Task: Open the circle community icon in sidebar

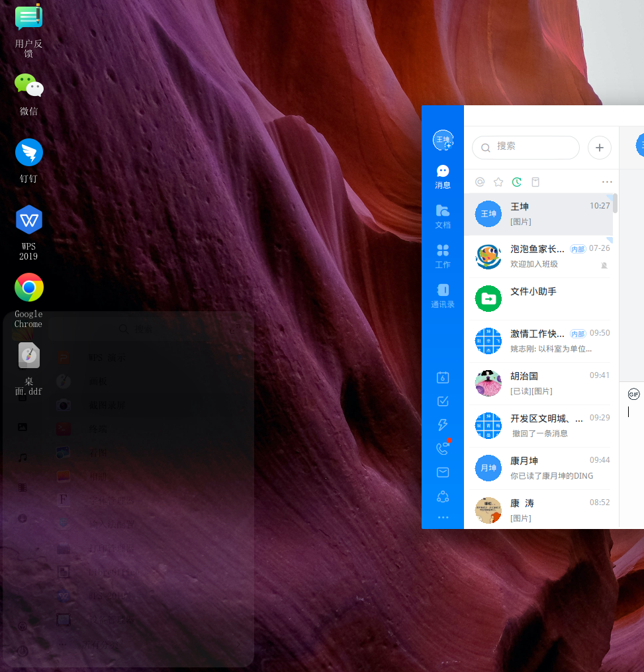Action: pos(443,497)
